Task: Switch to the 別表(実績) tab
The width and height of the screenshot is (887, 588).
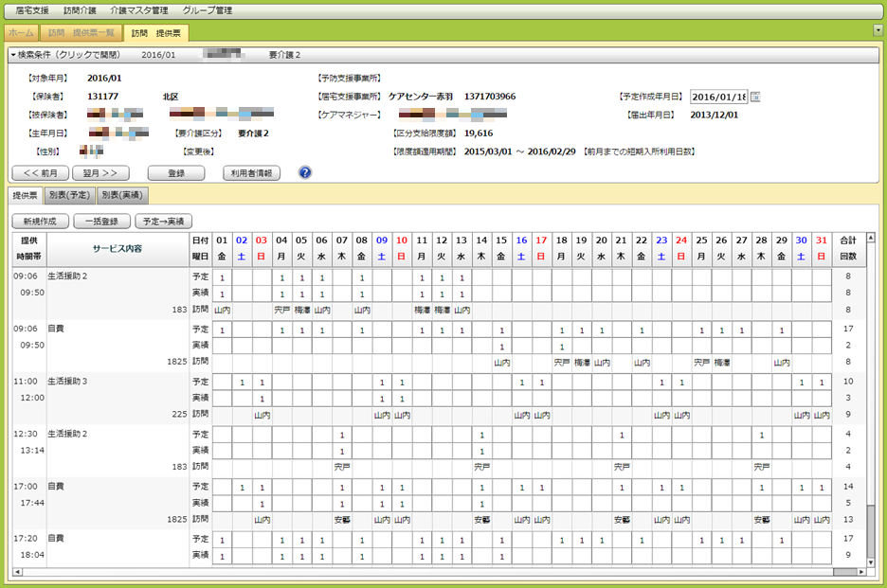Action: (121, 195)
